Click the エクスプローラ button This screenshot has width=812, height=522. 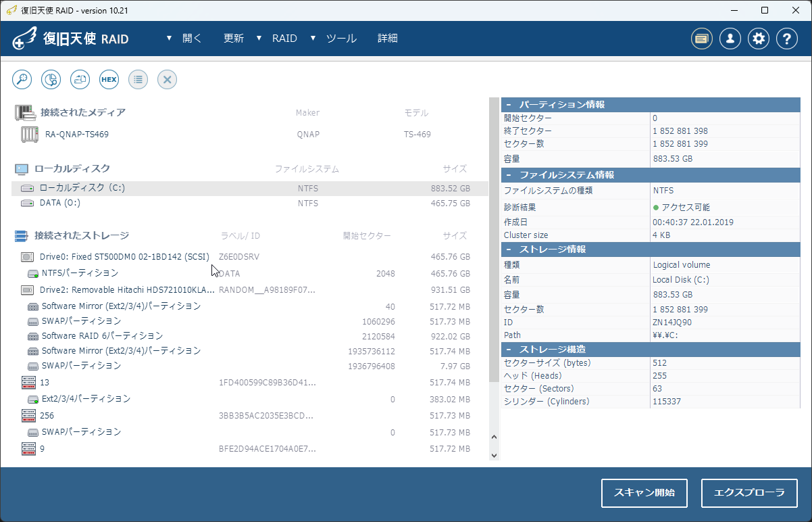click(749, 493)
